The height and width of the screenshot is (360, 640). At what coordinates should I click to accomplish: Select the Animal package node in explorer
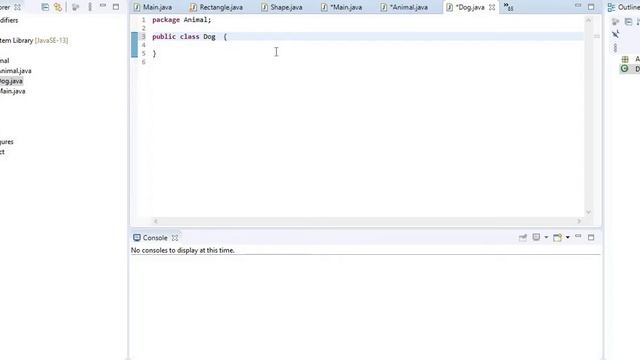[4, 60]
